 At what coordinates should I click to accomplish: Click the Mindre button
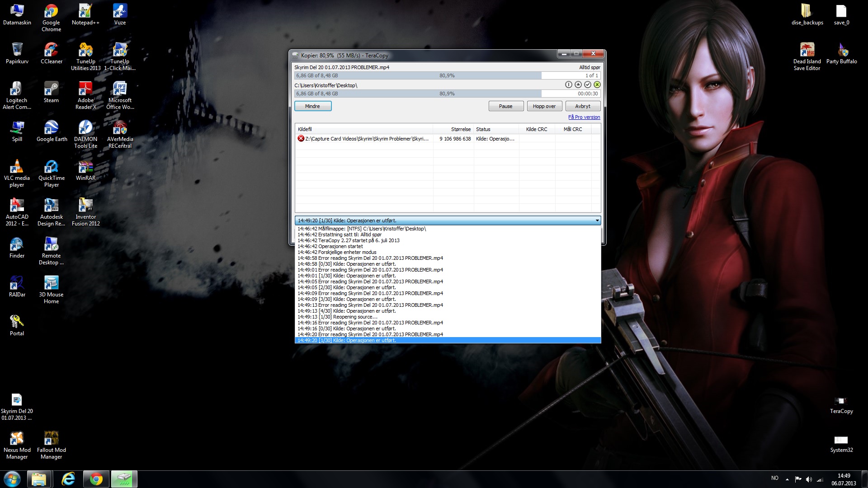[x=312, y=106]
